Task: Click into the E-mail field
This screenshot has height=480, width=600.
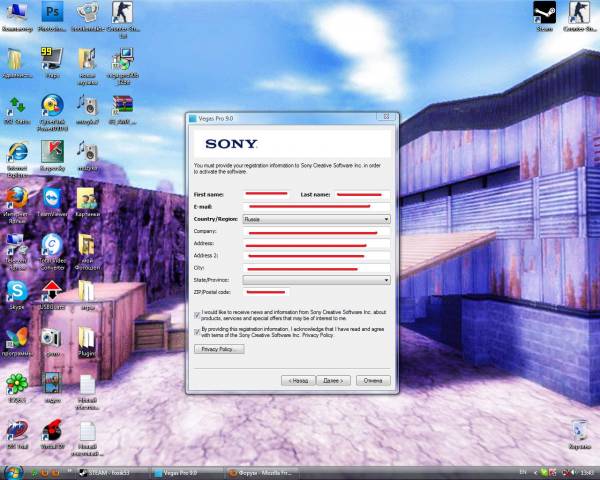Action: (x=316, y=207)
